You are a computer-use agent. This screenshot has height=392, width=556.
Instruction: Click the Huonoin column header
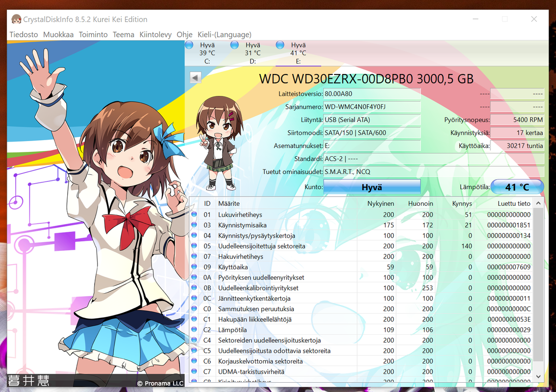pos(421,203)
